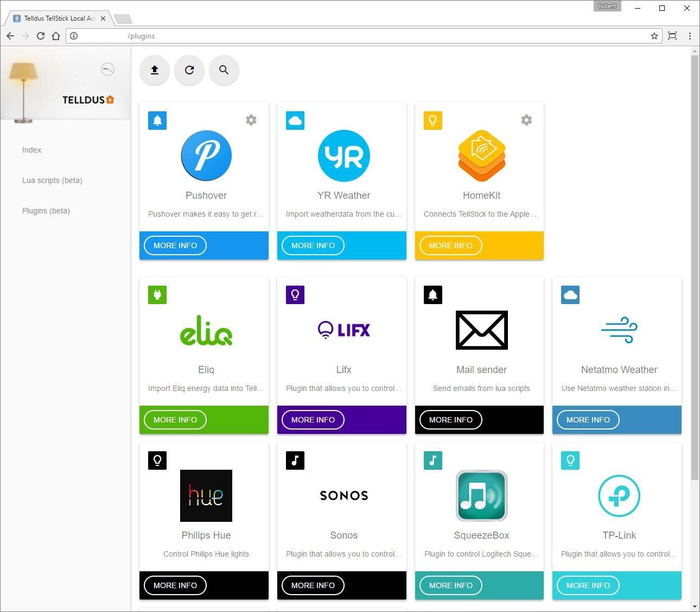This screenshot has width=700, height=612.
Task: Open the plugin search
Action: click(x=224, y=70)
